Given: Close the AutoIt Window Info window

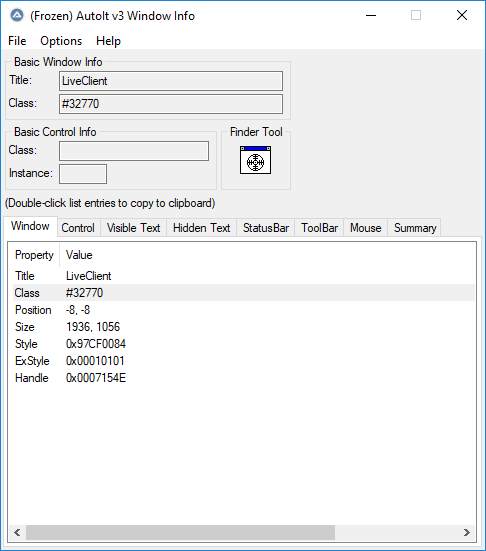Looking at the screenshot, I should pyautogui.click(x=462, y=15).
